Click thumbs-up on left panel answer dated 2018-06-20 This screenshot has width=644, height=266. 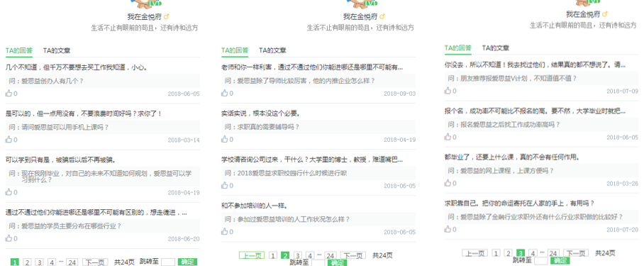(x=9, y=238)
